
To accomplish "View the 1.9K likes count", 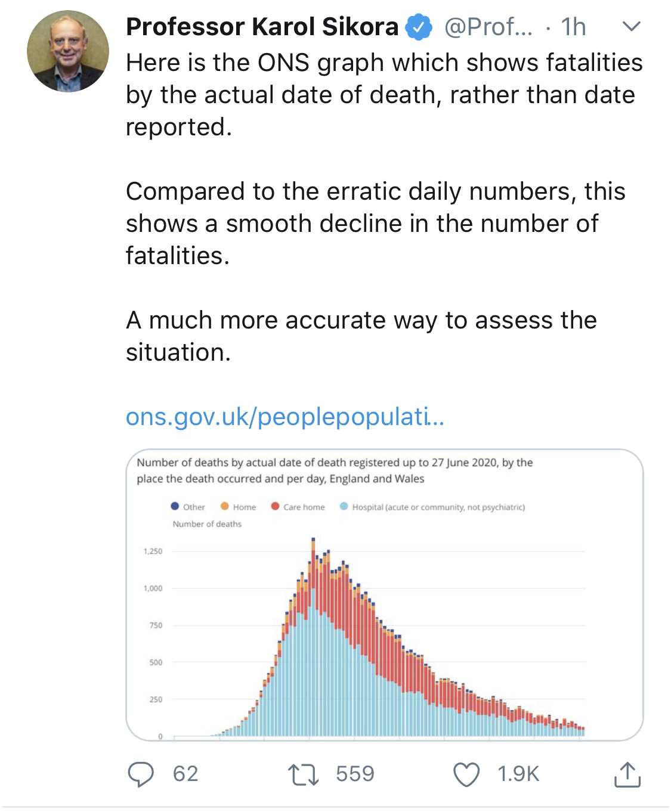I will (x=518, y=774).
